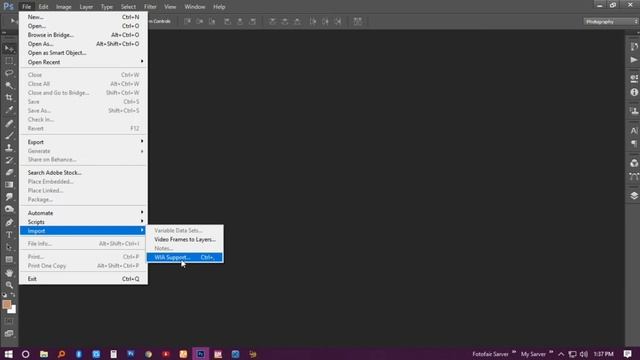Select the Healing Brush tool
The image size is (640, 360).
(x=9, y=123)
